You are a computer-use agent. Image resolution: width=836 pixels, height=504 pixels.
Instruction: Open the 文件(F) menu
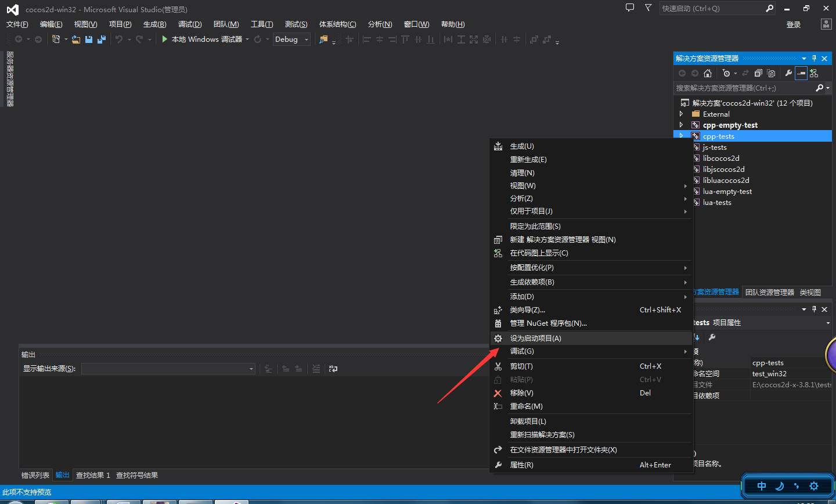(17, 24)
